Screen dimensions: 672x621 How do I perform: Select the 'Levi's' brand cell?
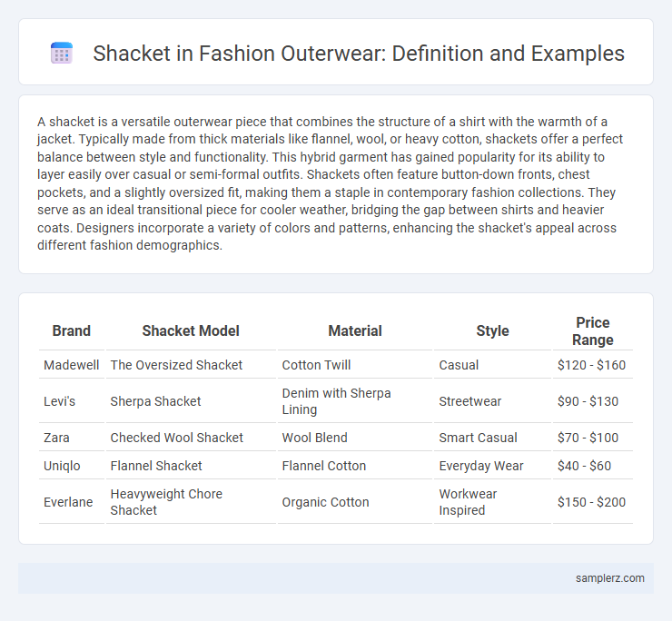(71, 401)
